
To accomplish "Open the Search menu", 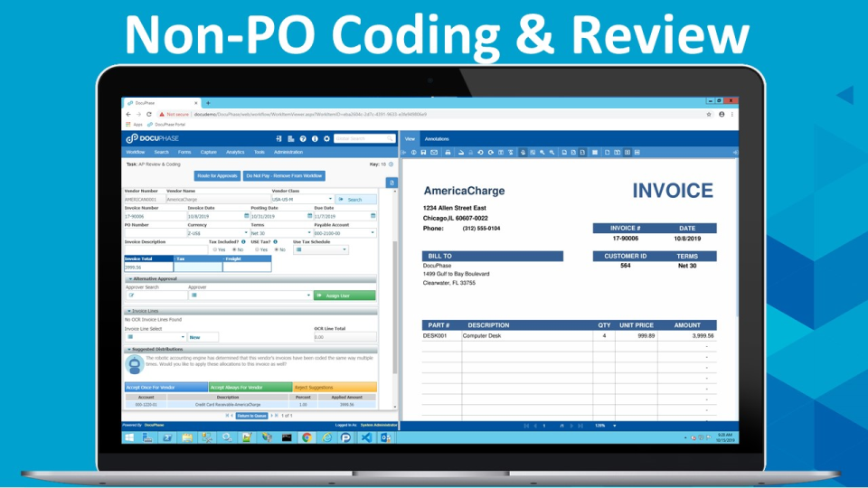I will click(161, 152).
